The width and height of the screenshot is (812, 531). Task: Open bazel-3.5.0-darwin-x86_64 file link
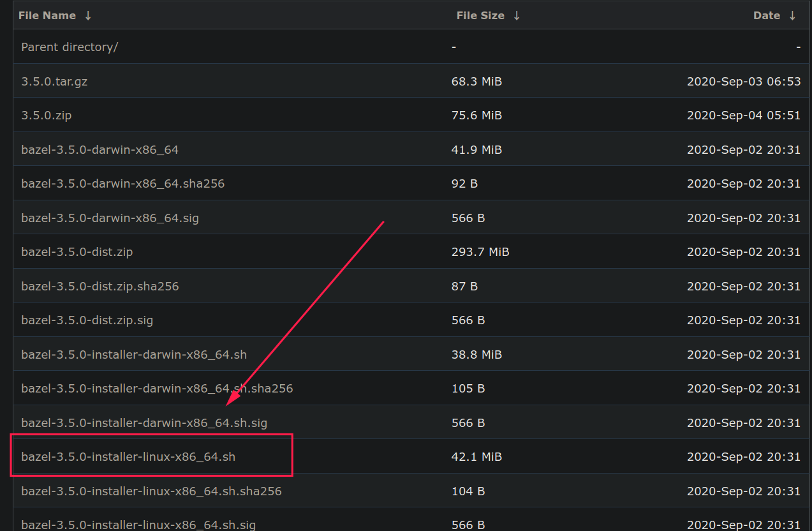click(100, 150)
